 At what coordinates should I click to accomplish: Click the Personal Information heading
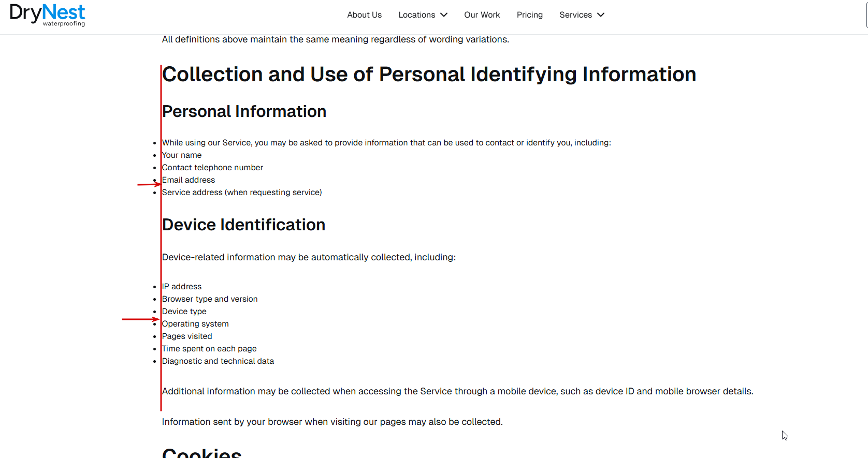244,112
